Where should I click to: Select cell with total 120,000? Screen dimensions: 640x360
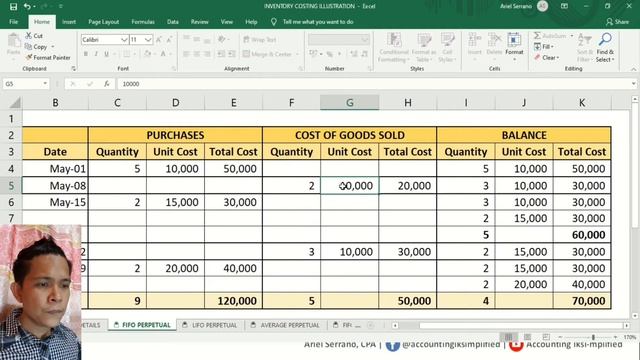233,301
